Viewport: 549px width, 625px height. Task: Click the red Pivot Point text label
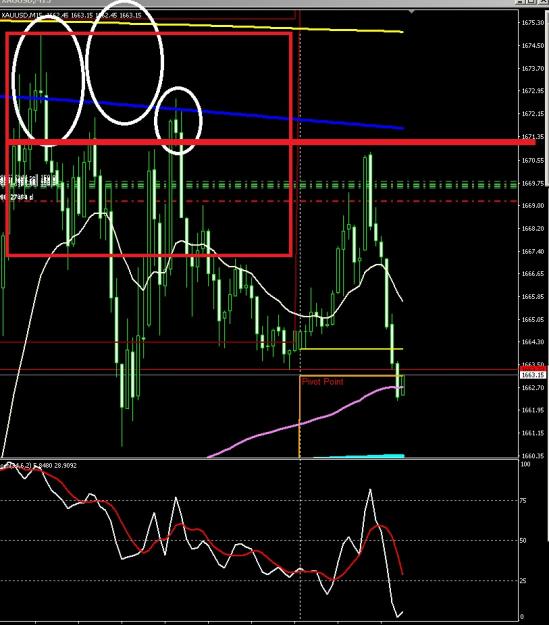coord(322,382)
